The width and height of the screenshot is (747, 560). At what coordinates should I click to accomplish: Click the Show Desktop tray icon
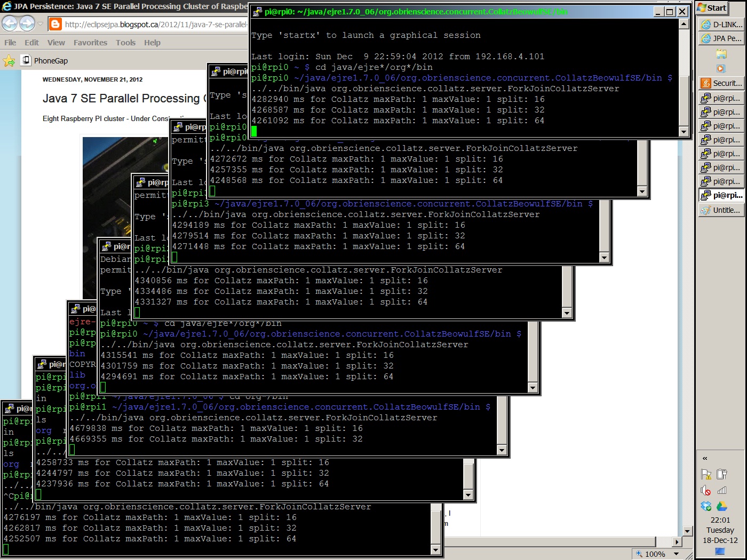pos(720,551)
